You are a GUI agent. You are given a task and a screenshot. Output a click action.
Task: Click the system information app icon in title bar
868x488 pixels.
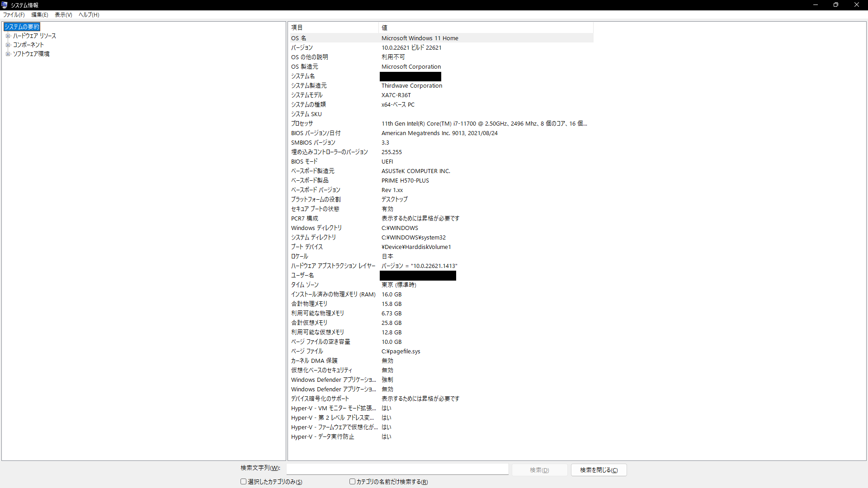pos(5,5)
